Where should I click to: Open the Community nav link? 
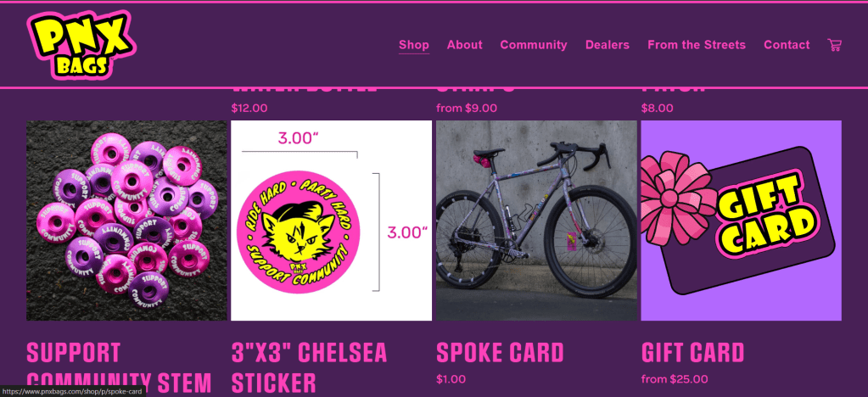[534, 45]
